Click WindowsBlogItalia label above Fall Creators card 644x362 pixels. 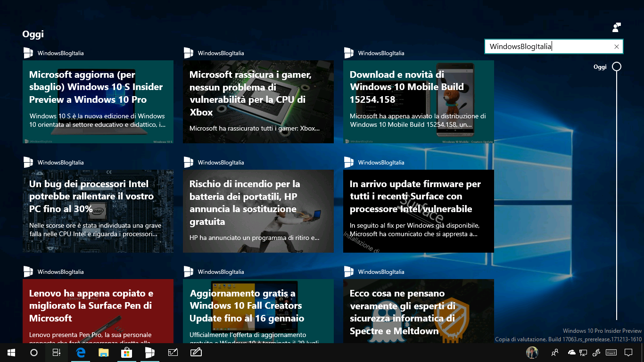tap(221, 272)
